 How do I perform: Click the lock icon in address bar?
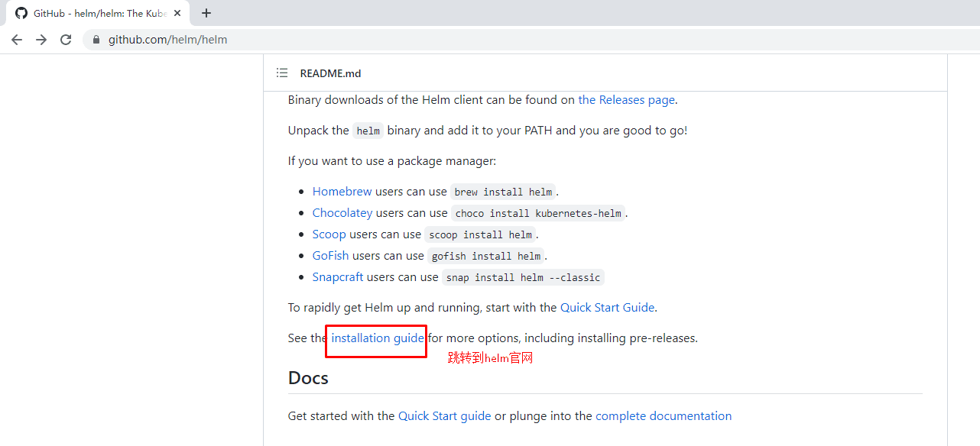pos(96,40)
